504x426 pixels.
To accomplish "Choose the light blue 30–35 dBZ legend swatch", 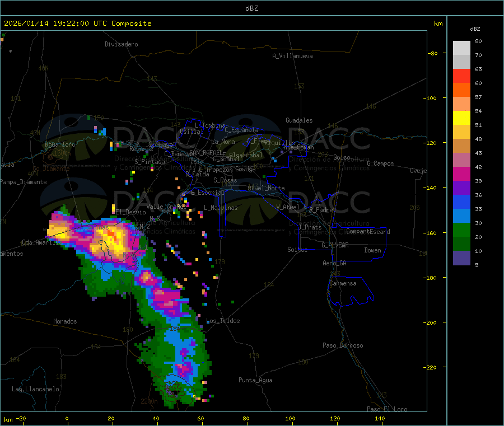I will pos(461,216).
